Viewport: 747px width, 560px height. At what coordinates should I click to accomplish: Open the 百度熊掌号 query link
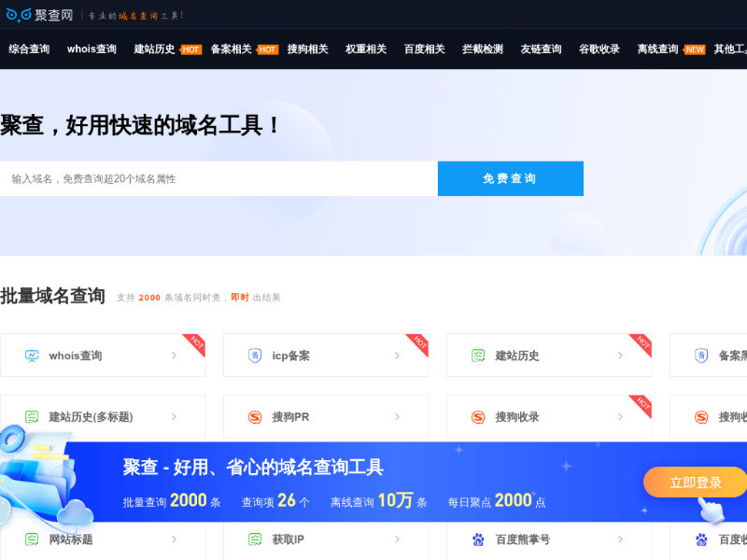coord(523,539)
